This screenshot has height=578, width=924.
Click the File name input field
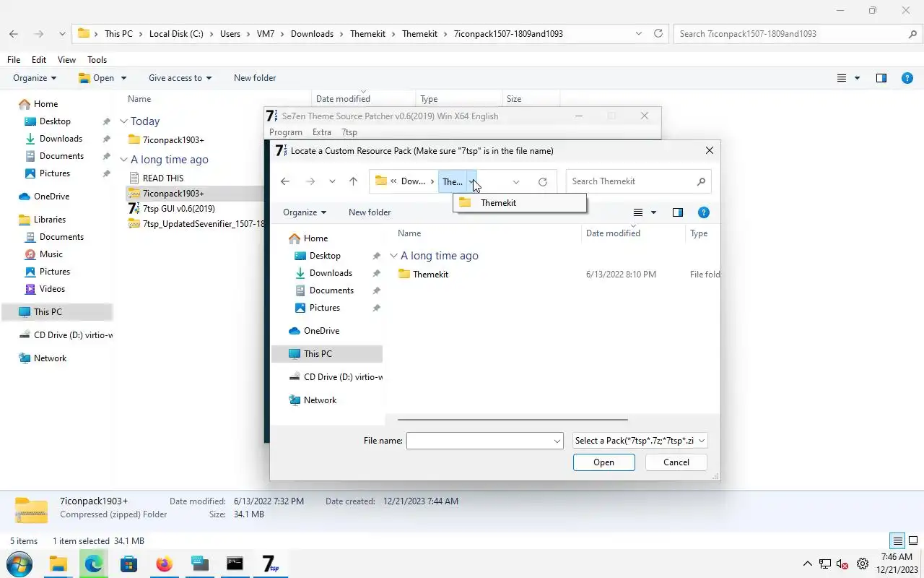[479, 441]
